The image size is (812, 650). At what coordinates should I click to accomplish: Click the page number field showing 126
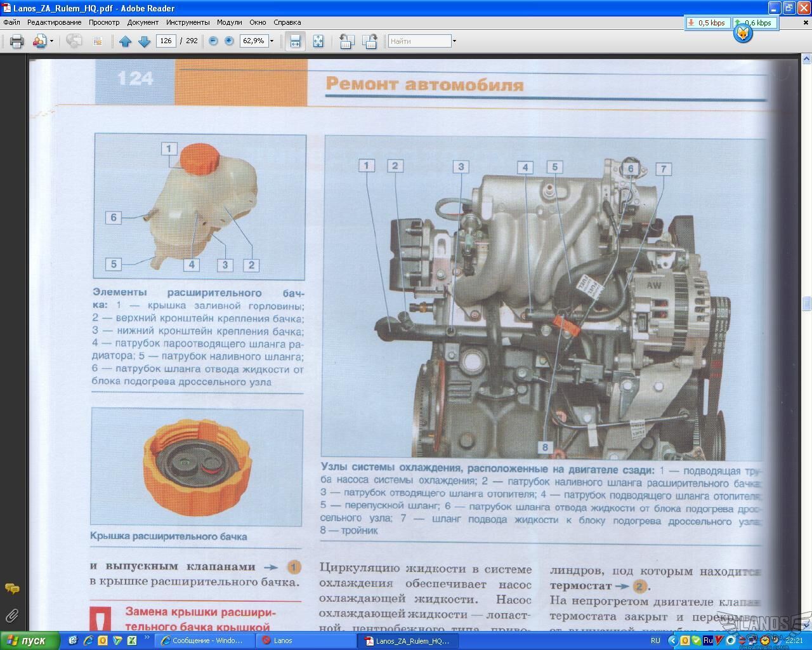pyautogui.click(x=166, y=41)
